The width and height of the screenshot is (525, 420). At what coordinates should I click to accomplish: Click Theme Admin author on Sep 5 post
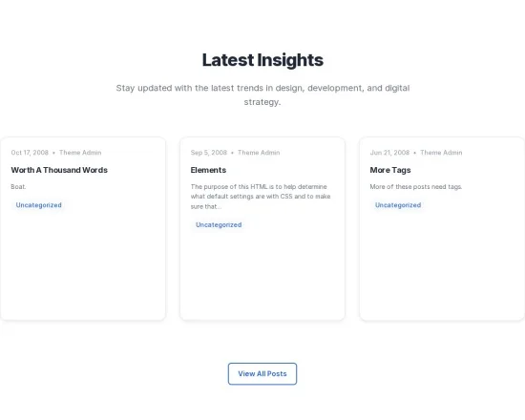[259, 153]
